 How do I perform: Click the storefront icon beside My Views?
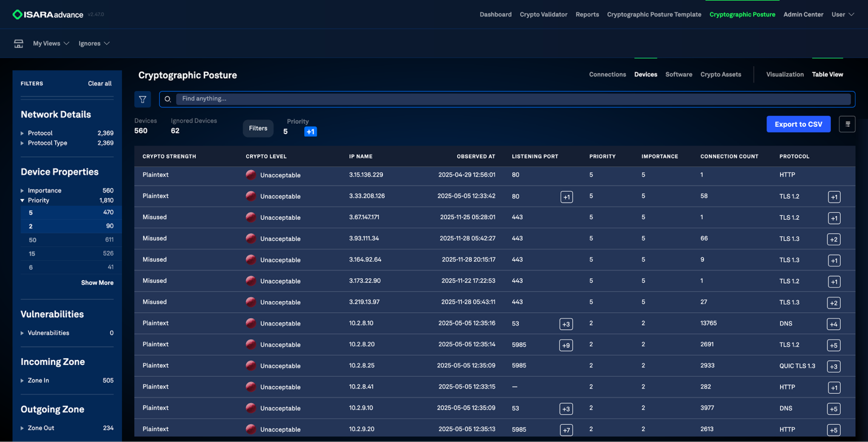pyautogui.click(x=19, y=44)
